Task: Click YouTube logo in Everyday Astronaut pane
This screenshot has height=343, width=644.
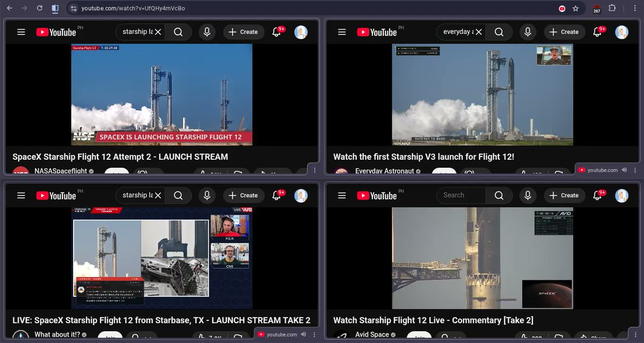Action: [x=377, y=32]
